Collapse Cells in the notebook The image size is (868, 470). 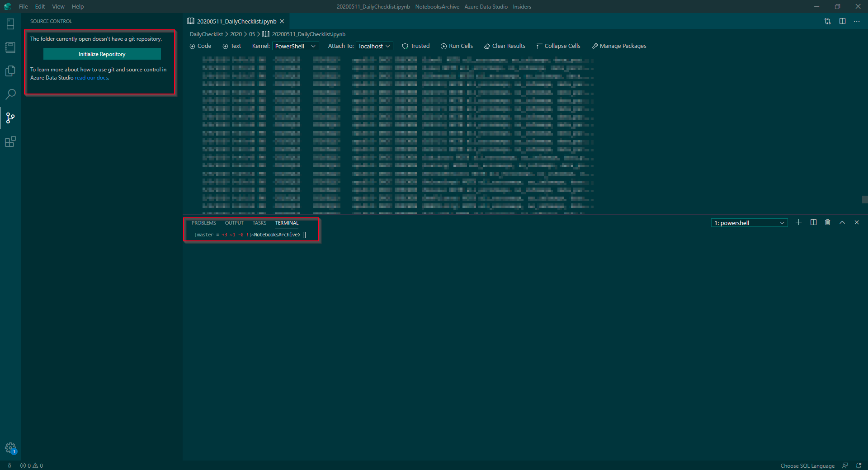click(x=558, y=46)
